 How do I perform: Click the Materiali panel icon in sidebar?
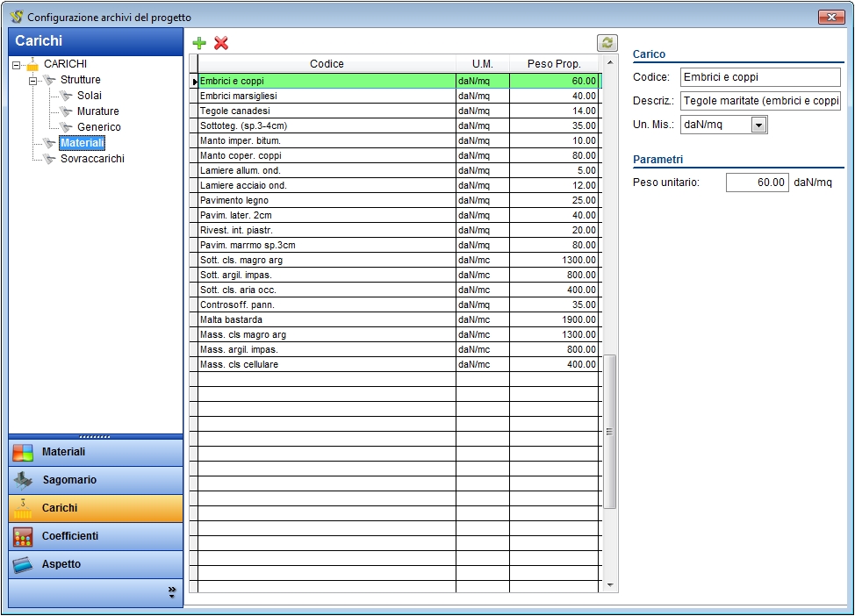tap(23, 453)
